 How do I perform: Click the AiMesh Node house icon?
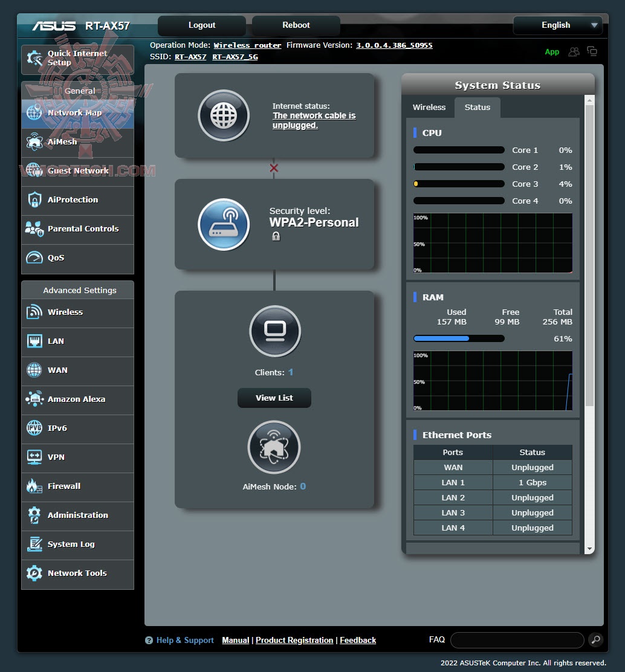(274, 447)
